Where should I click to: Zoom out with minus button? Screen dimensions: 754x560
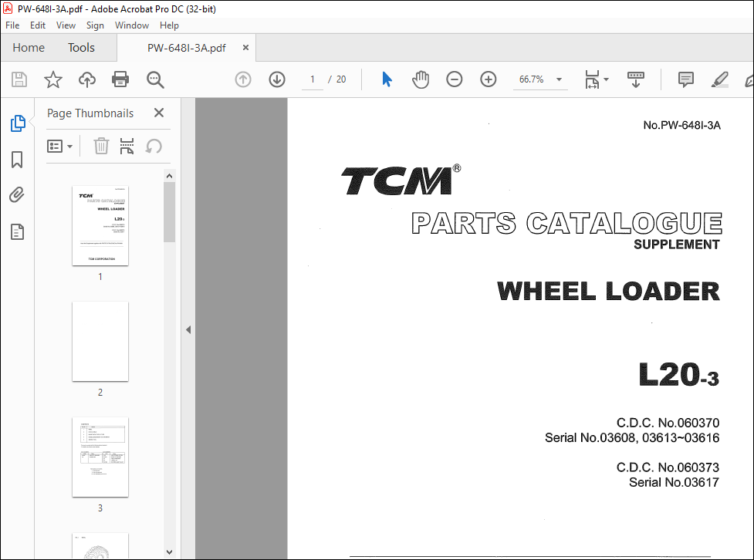454,79
